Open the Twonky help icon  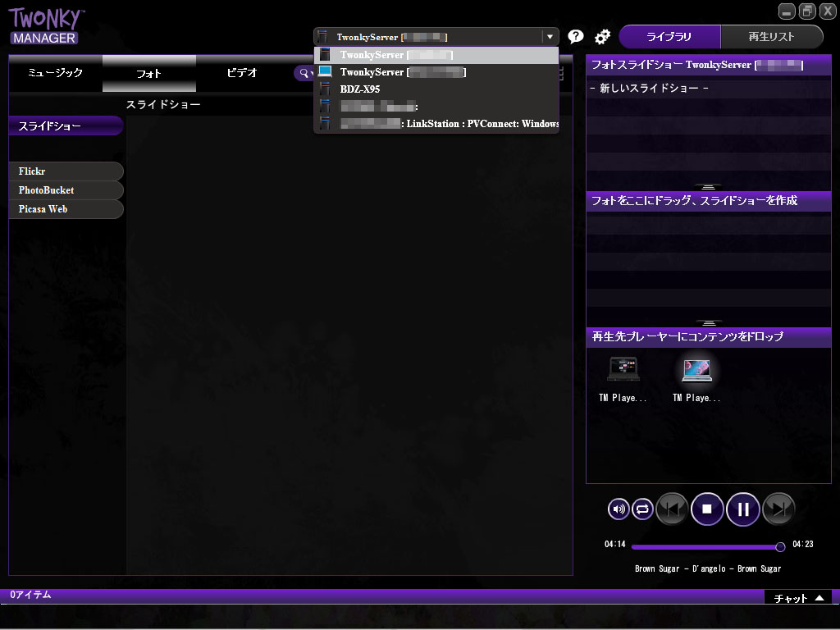coord(575,36)
